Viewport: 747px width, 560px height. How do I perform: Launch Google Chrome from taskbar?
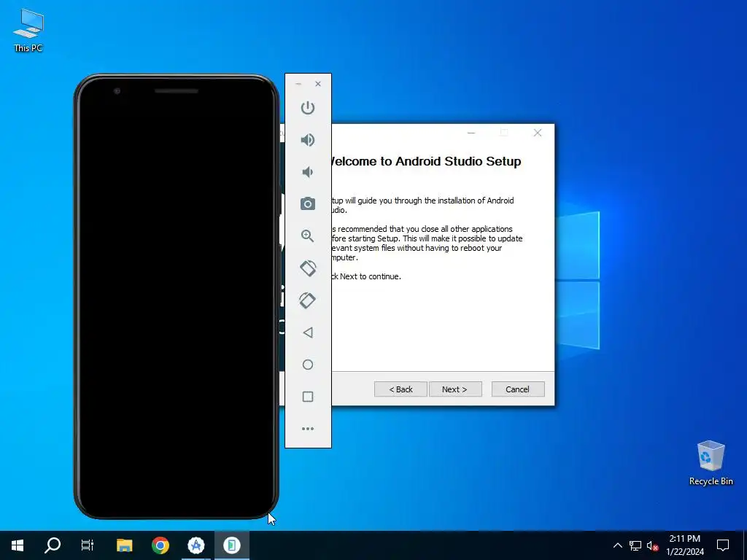click(160, 545)
